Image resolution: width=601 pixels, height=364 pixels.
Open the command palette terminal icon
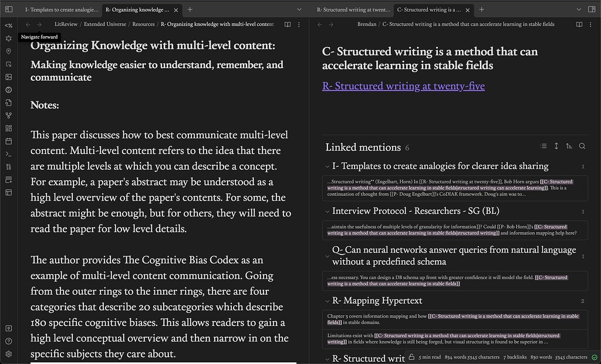click(x=8, y=154)
